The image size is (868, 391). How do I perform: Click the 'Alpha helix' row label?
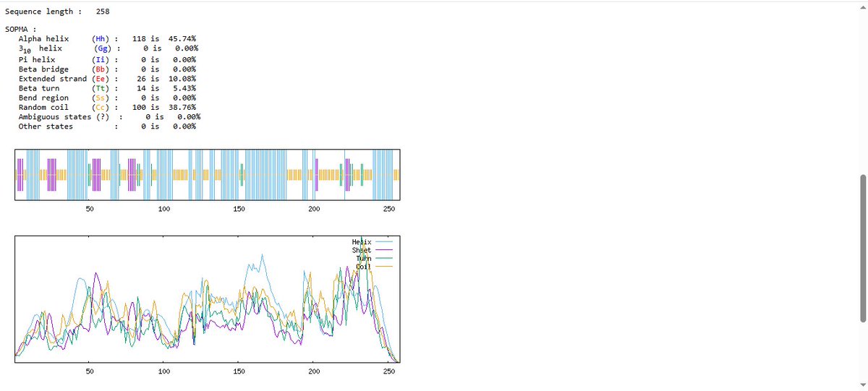pos(43,40)
